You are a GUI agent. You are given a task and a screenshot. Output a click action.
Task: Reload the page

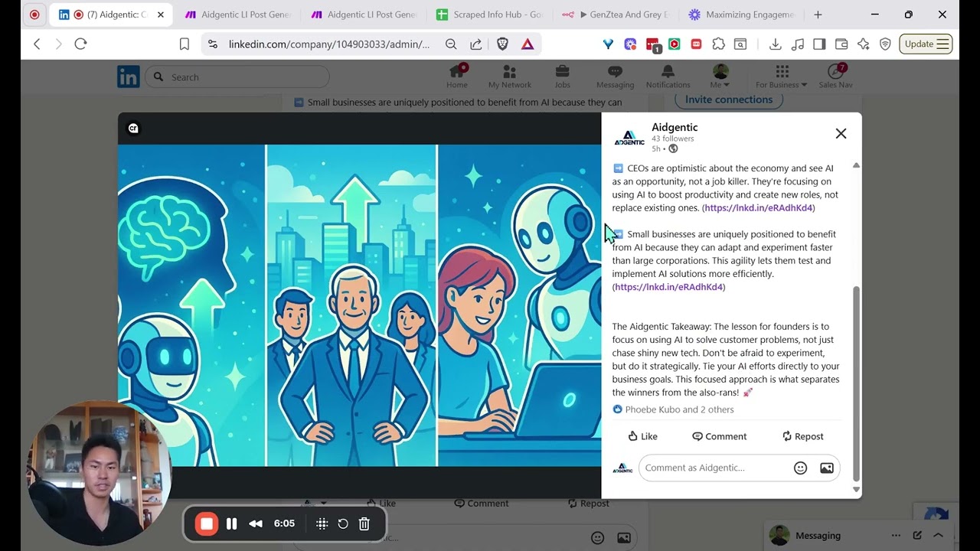[x=80, y=44]
